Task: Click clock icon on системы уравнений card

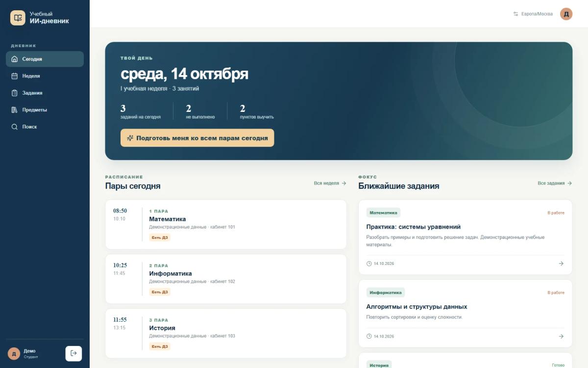Action: [x=369, y=263]
